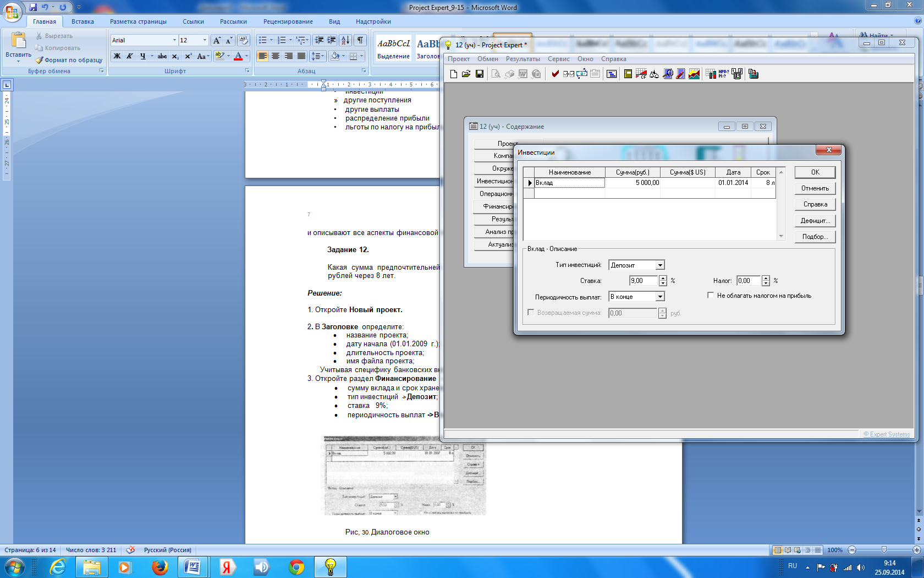924x578 pixels.
Task: Click the Налог 0,00 input field
Action: click(x=748, y=281)
